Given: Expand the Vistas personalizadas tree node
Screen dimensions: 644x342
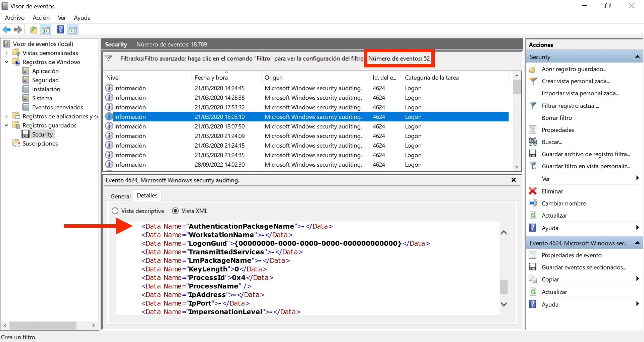Looking at the screenshot, I should pyautogui.click(x=6, y=53).
